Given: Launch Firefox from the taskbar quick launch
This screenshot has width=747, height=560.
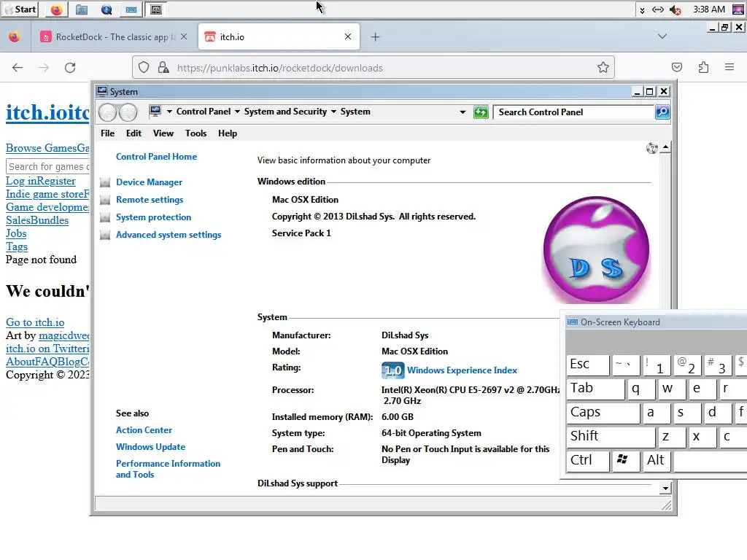Looking at the screenshot, I should tap(57, 9).
